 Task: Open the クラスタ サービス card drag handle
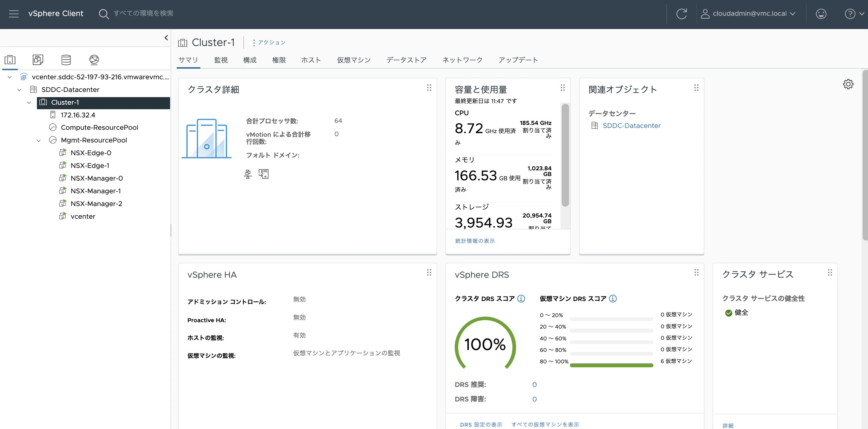pyautogui.click(x=830, y=272)
